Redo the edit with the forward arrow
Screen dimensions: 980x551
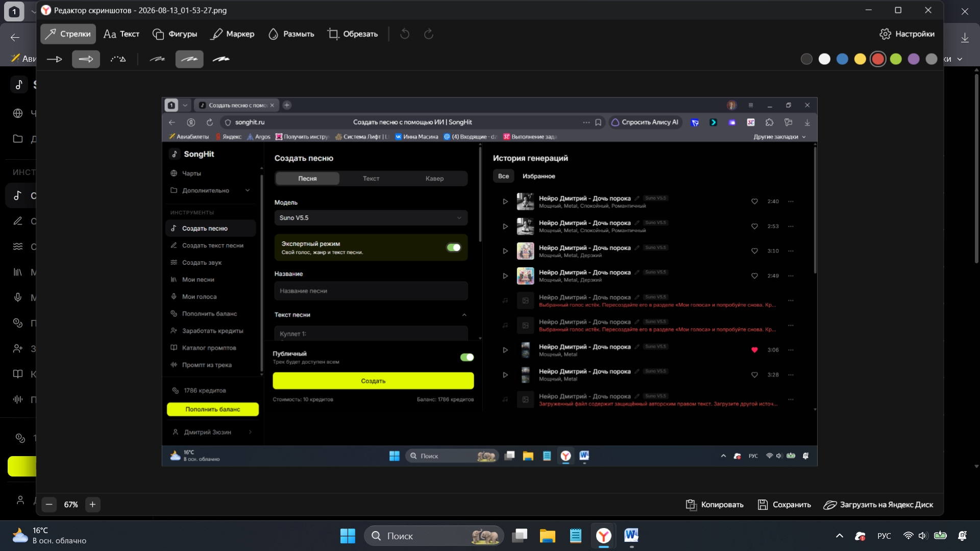coord(429,34)
